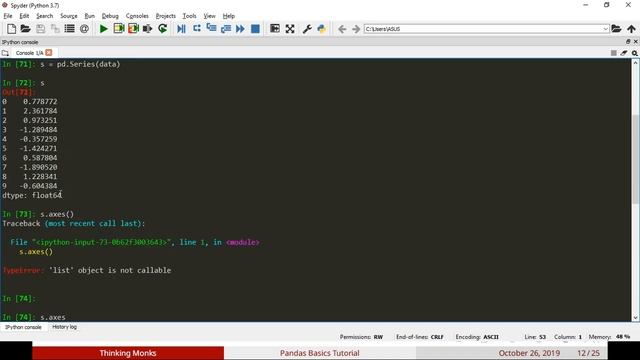This screenshot has height=360, width=640.
Task: Click the End-of-lines CRLF status entry
Action: click(x=420, y=337)
